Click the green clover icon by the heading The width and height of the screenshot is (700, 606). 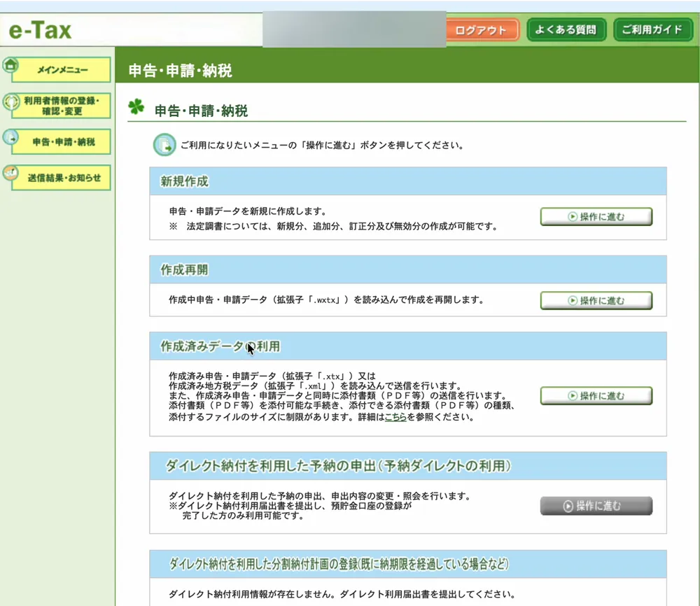pyautogui.click(x=136, y=106)
